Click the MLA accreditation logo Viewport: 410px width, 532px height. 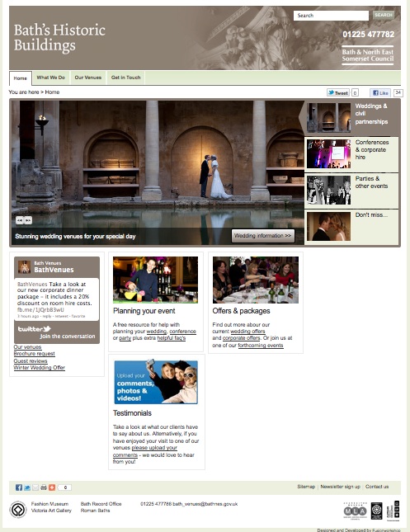tap(355, 511)
